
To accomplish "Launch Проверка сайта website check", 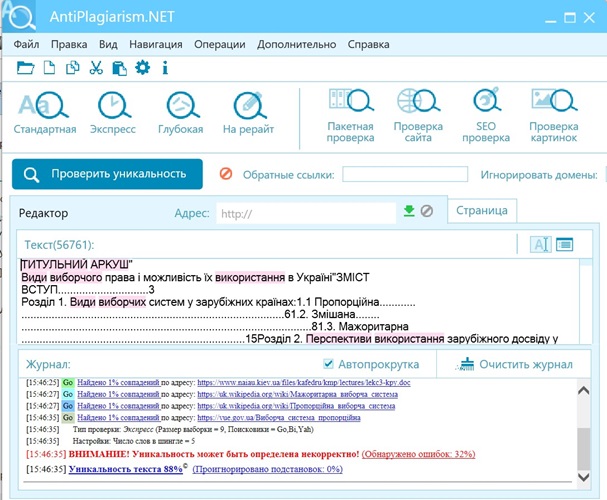I will click(417, 115).
